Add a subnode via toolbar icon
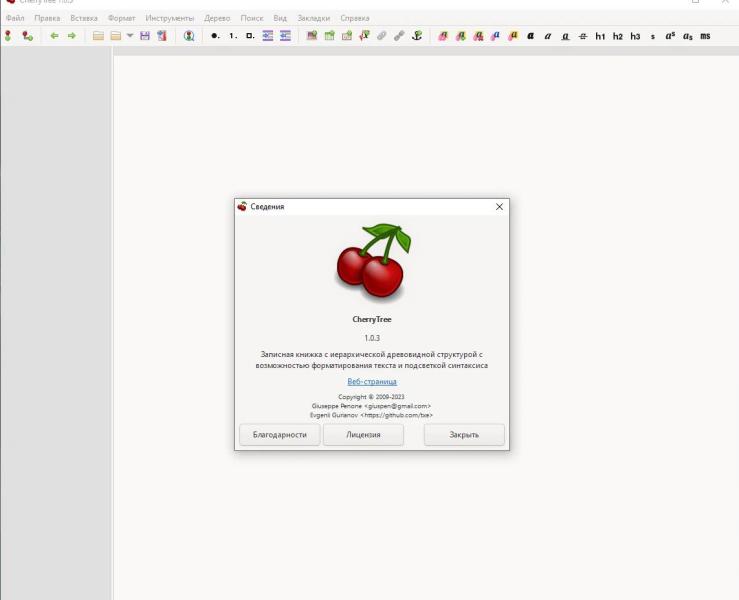The width and height of the screenshot is (739, 600). click(27, 36)
